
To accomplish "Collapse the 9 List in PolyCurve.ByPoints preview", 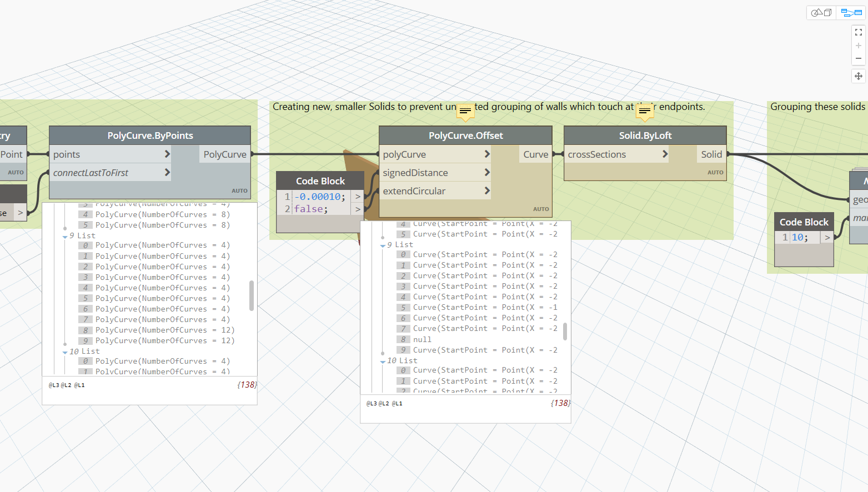I will (x=65, y=237).
